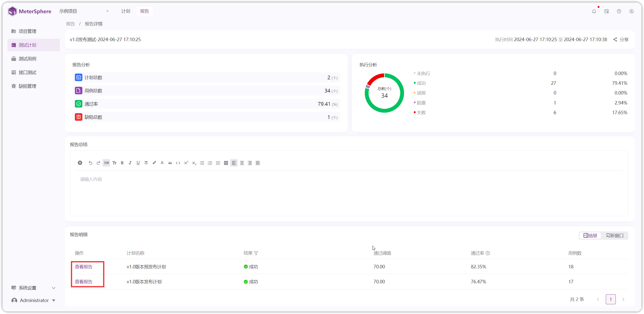Insert inline code with the <> icon
Screen dimensions: 644x314
[x=178, y=163]
